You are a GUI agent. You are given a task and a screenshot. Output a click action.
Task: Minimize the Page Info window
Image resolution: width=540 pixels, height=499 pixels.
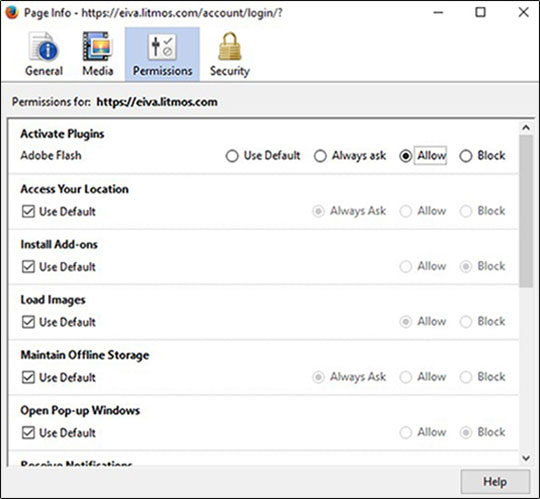438,13
